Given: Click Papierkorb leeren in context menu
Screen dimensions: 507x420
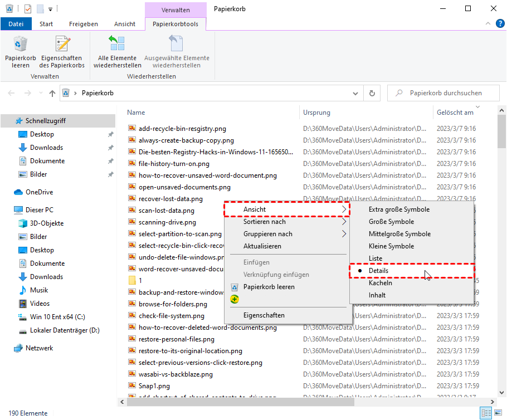Looking at the screenshot, I should 288,287.
